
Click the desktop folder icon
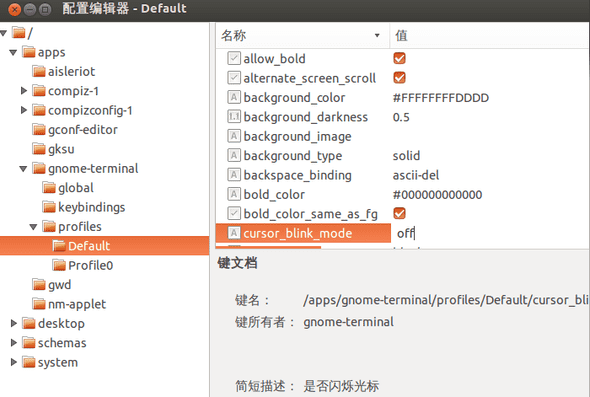tap(29, 323)
